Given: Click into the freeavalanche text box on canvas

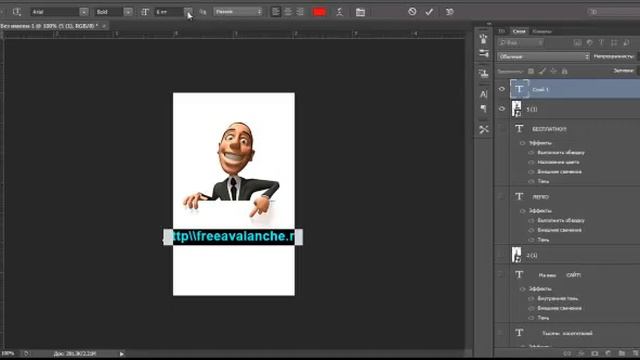Looking at the screenshot, I should [233, 237].
